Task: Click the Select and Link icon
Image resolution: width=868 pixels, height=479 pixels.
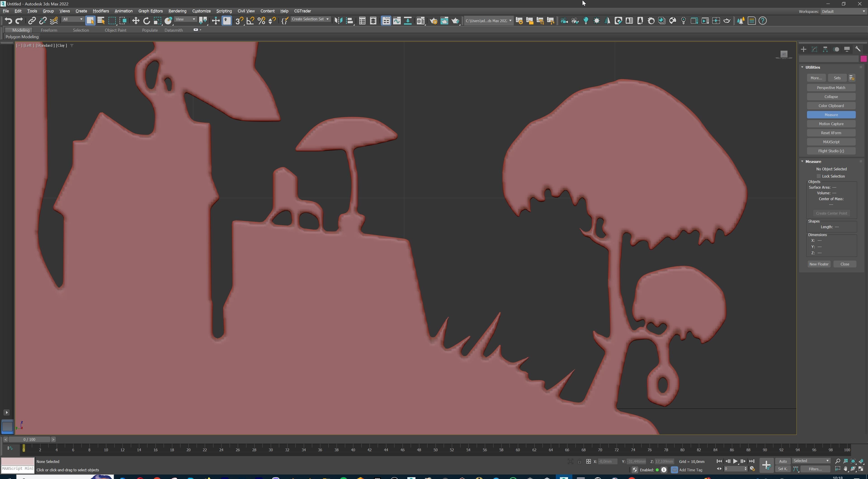Action: point(32,21)
